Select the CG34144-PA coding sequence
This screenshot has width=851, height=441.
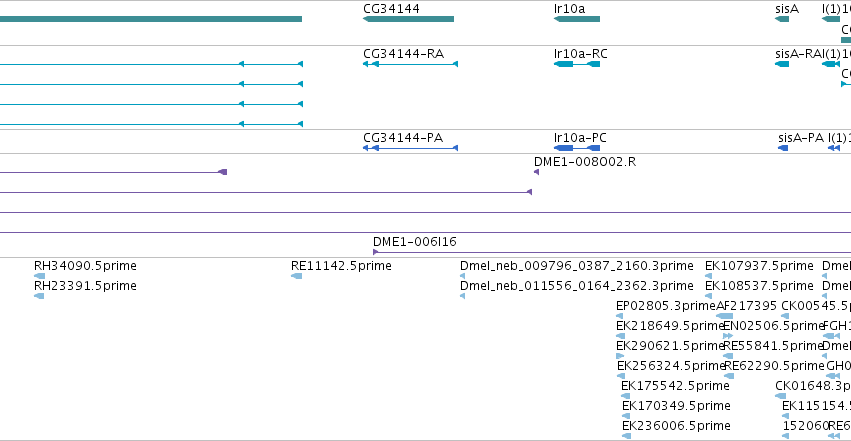point(410,148)
